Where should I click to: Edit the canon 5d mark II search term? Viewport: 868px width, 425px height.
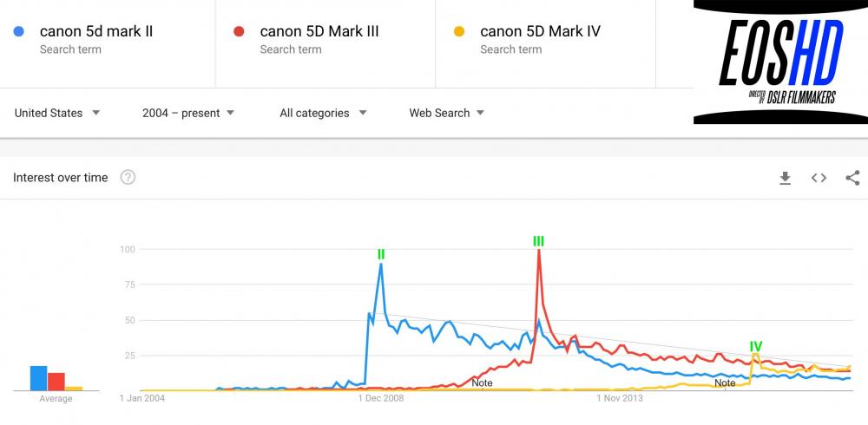coord(96,31)
